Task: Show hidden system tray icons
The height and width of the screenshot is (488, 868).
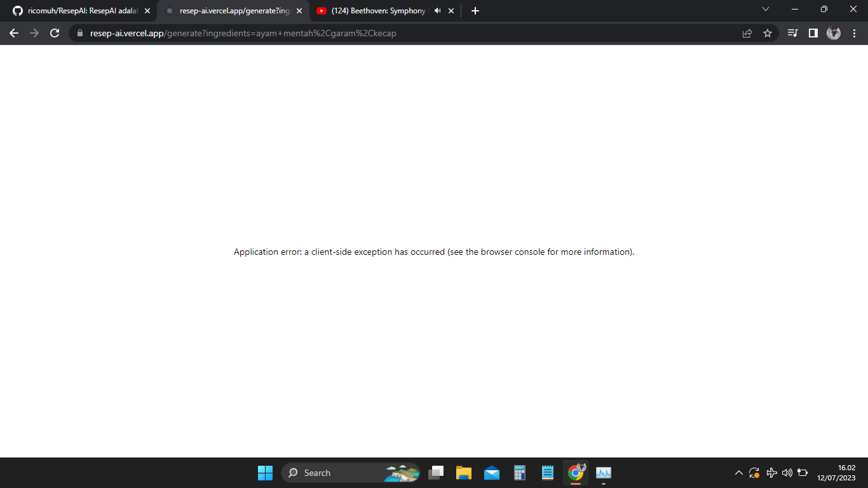Action: 738,473
